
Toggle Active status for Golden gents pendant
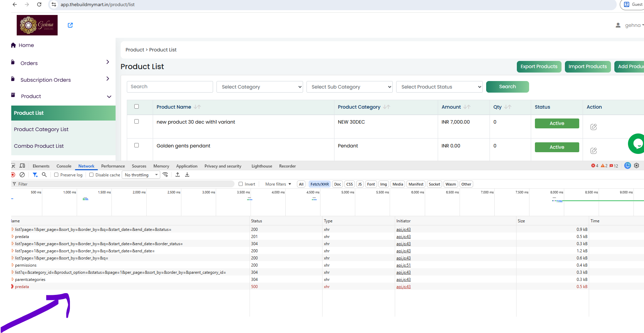point(557,147)
